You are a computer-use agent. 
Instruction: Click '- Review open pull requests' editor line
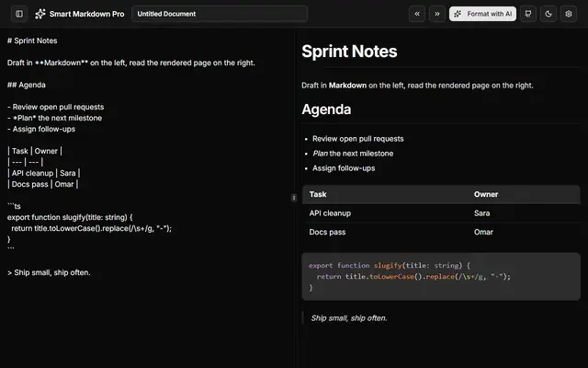pos(55,107)
